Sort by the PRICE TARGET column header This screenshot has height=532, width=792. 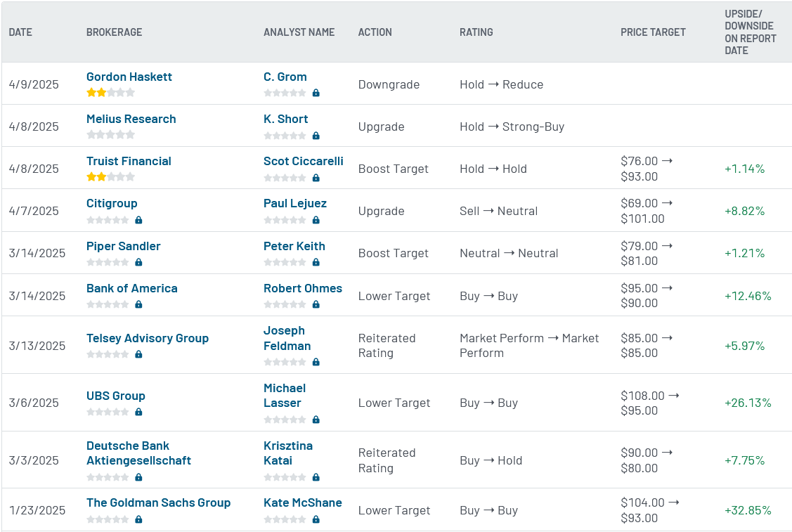click(x=653, y=32)
